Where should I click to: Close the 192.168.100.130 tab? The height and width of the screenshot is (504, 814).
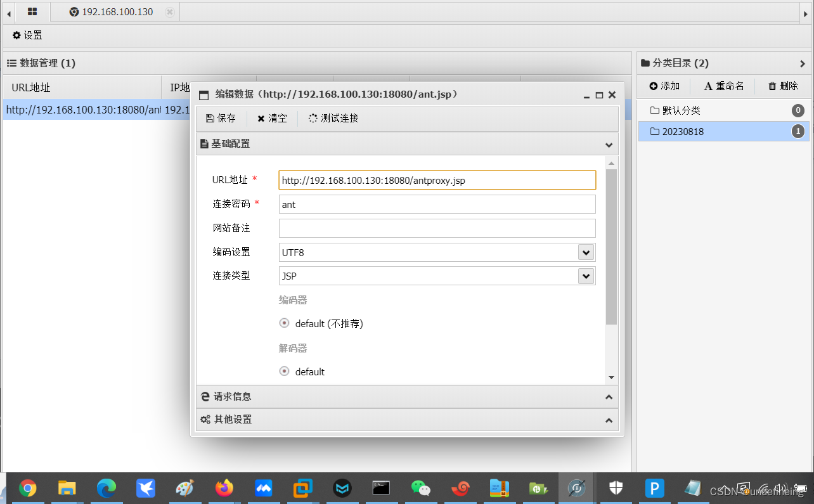[169, 12]
